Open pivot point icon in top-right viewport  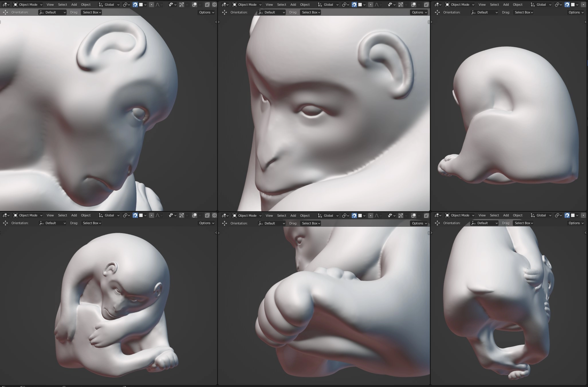click(557, 5)
